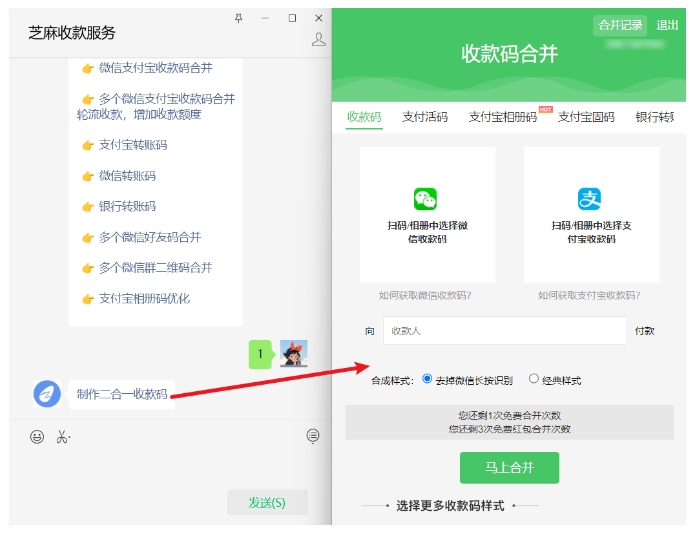The image size is (692, 544).
Task: Close the chat window
Action: click(x=319, y=18)
